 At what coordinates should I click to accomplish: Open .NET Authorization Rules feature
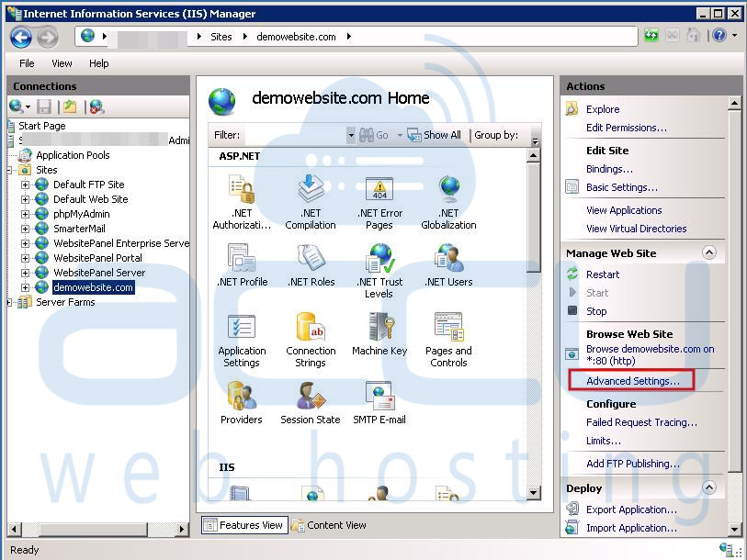pos(242,202)
